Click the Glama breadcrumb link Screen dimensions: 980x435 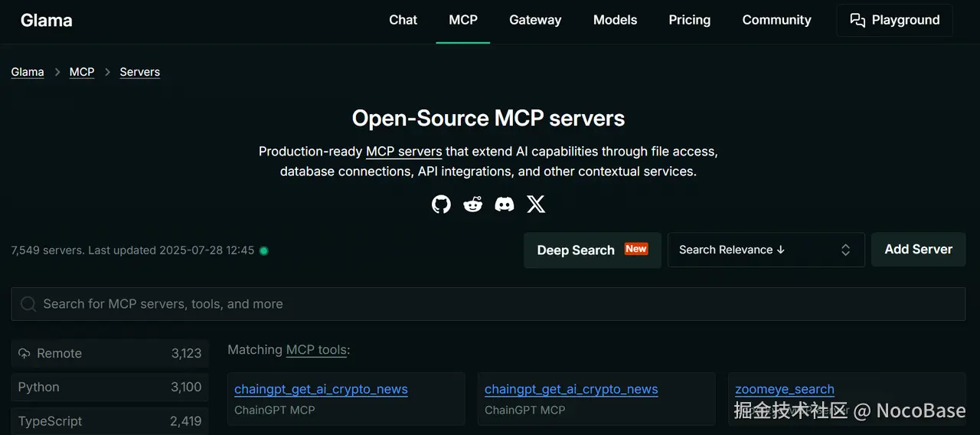pos(28,72)
